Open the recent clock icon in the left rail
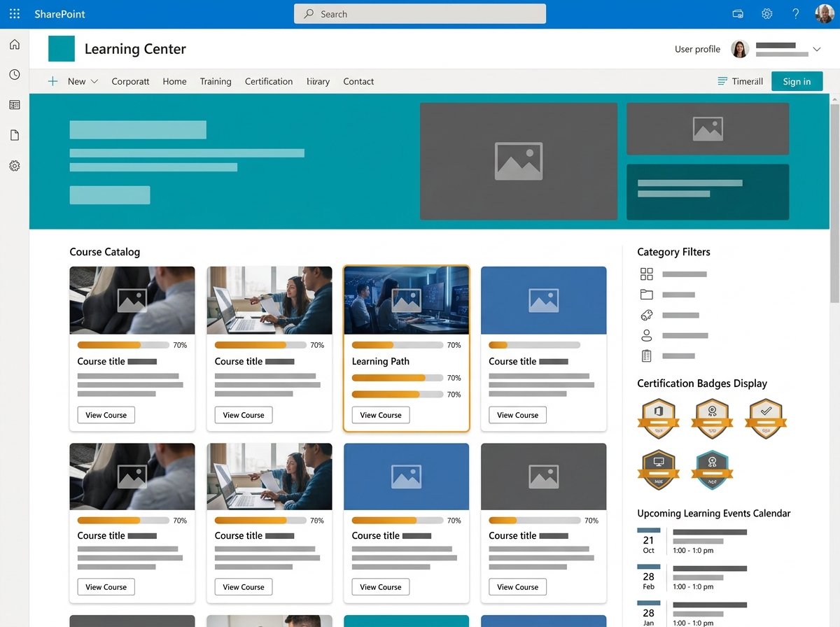 (15, 75)
